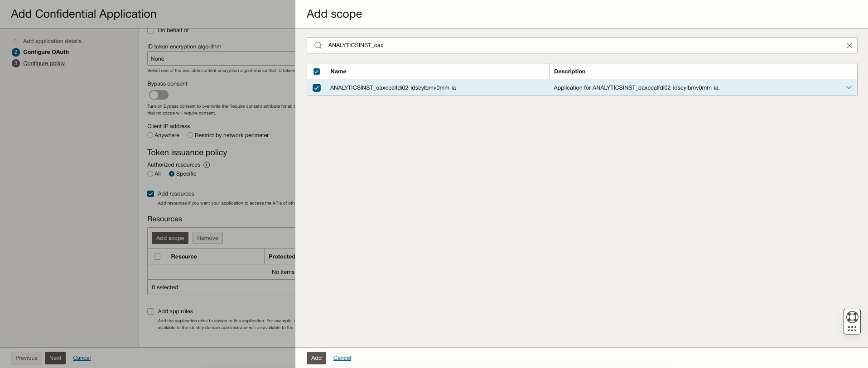The width and height of the screenshot is (868, 368).
Task: Click step 3 Configure policy number badge
Action: click(16, 63)
